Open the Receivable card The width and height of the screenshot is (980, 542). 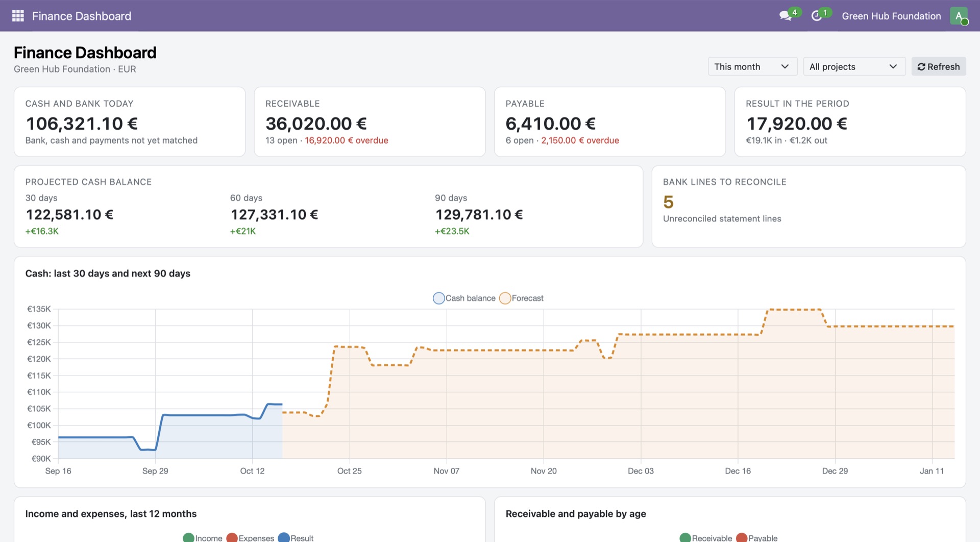point(370,122)
